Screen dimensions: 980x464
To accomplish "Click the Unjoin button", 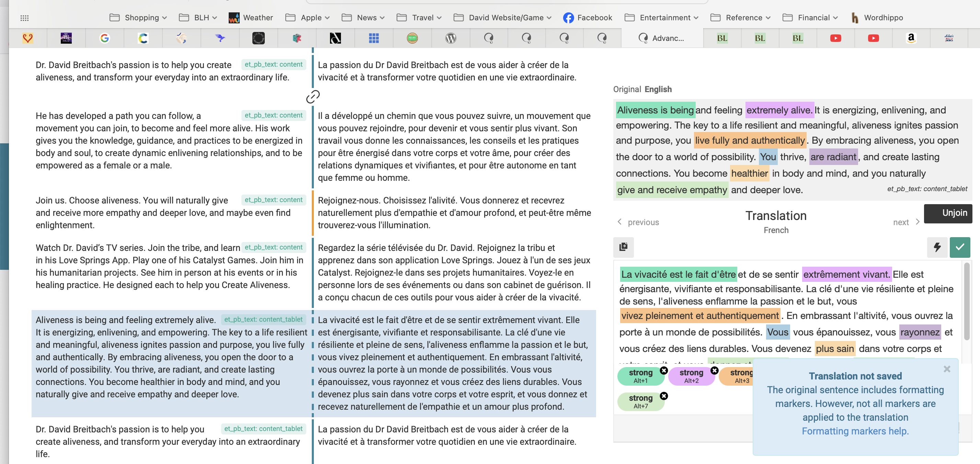I will [948, 213].
